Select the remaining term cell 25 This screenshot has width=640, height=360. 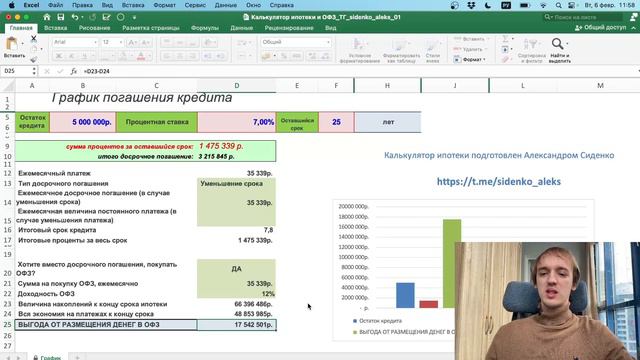(336, 122)
